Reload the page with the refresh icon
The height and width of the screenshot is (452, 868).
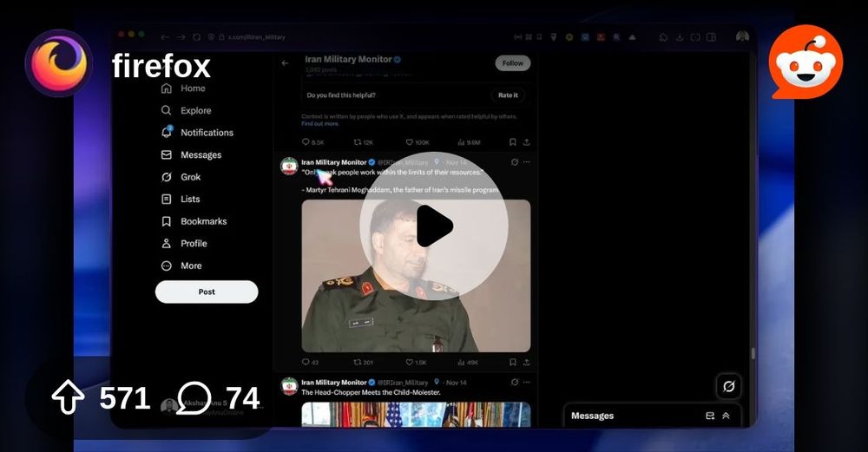[196, 37]
